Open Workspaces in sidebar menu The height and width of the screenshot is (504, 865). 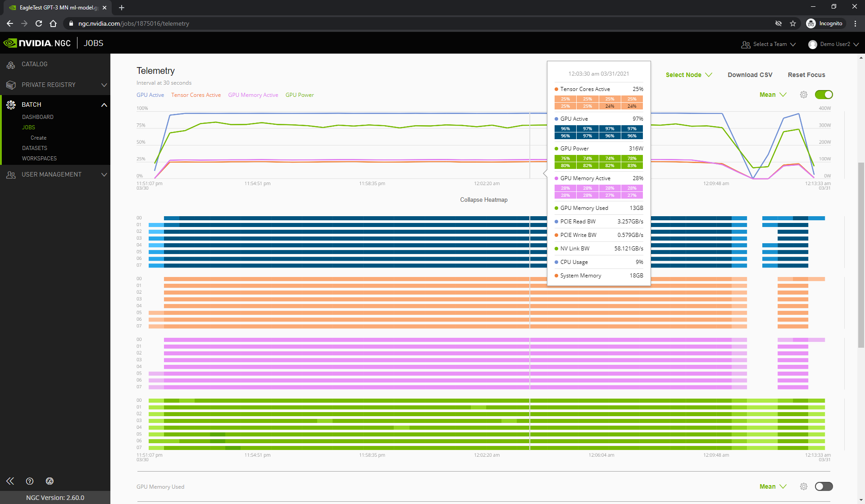(39, 159)
